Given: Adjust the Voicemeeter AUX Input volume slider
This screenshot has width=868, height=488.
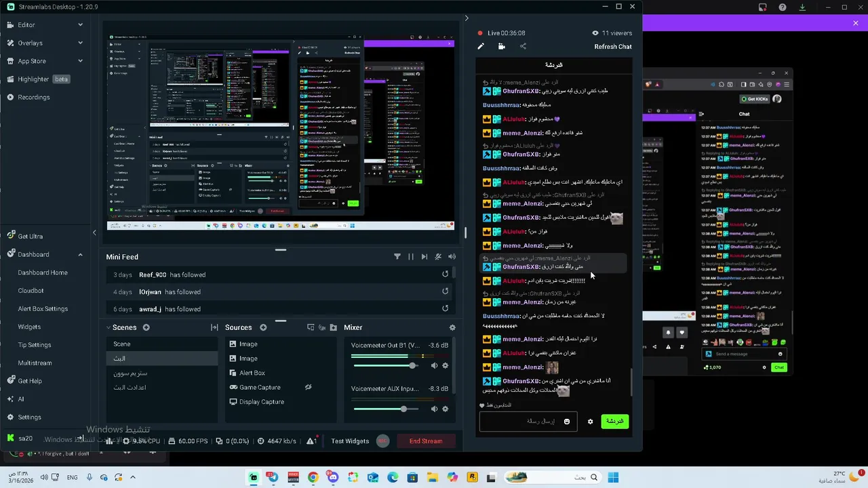Looking at the screenshot, I should 387,409.
